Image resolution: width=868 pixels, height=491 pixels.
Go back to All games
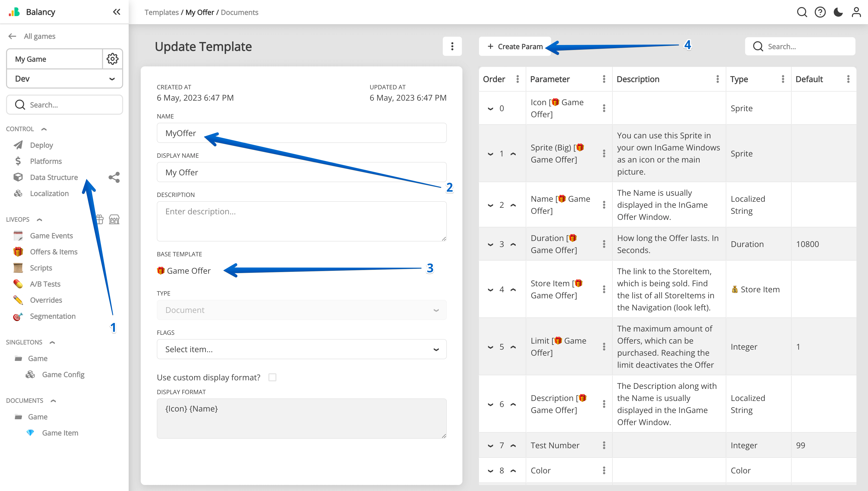point(39,36)
